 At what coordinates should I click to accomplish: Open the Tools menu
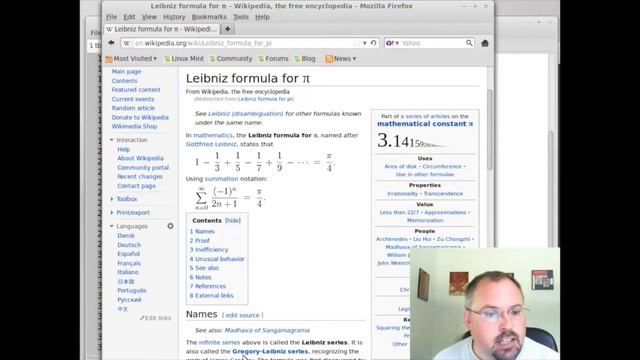click(240, 17)
